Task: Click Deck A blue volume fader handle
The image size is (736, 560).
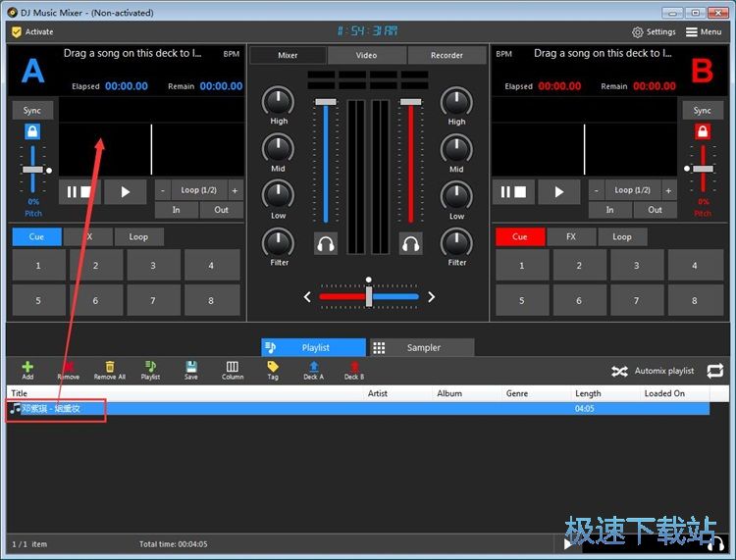Action: click(x=326, y=102)
